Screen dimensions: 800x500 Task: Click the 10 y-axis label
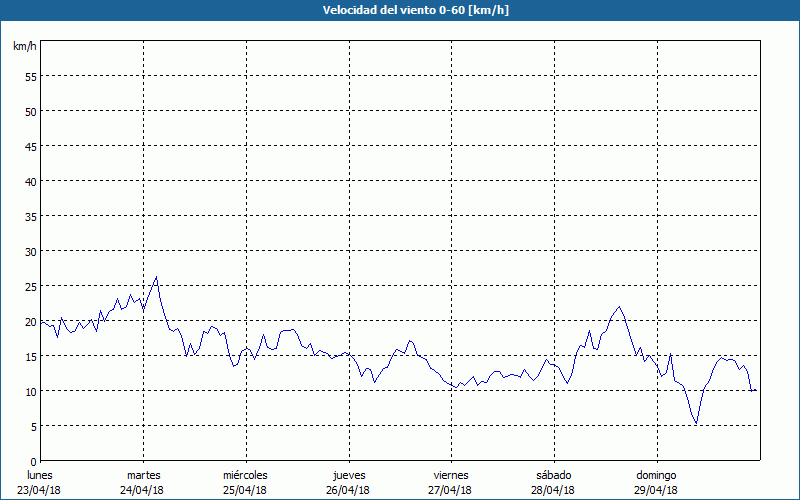click(x=30, y=391)
